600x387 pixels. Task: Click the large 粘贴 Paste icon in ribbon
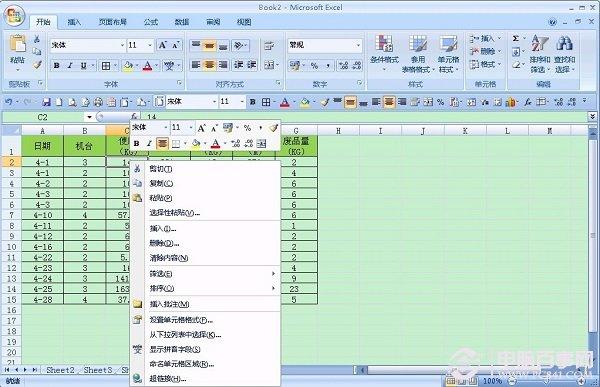[18, 44]
